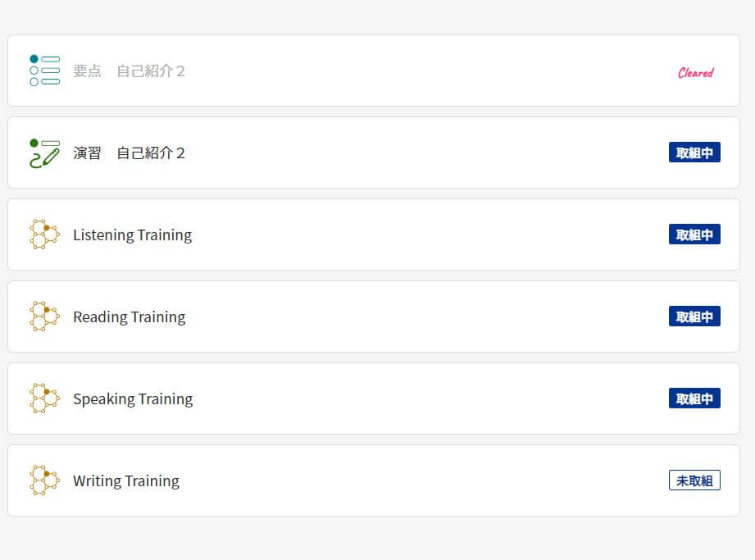Open the Speaking Training text label

[133, 399]
